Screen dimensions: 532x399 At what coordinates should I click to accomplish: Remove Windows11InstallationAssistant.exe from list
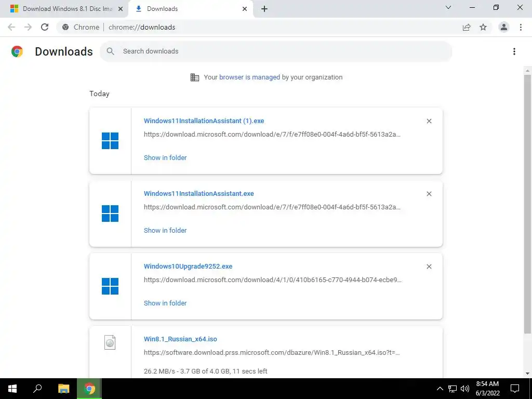(x=429, y=194)
